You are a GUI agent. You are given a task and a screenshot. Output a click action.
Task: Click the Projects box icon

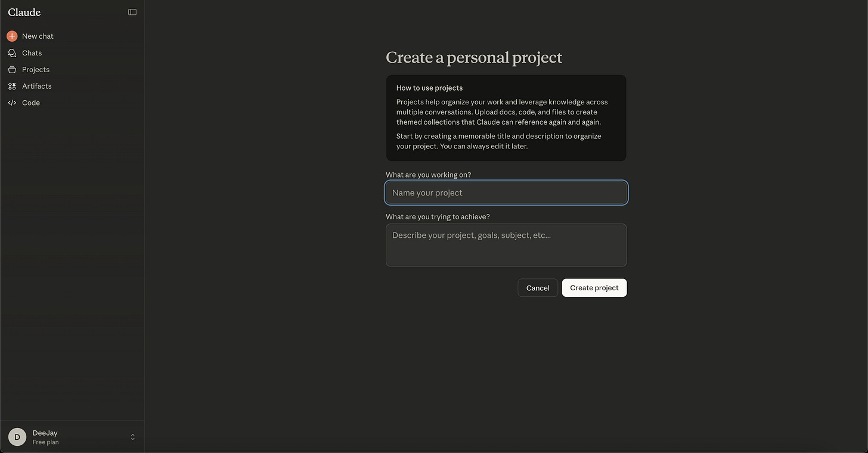12,70
